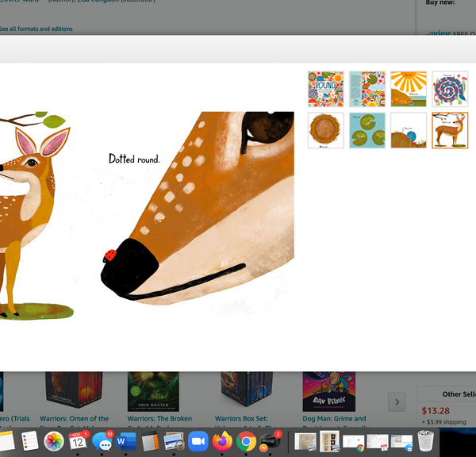Restore the minimized Chrome window
The height and width of the screenshot is (457, 476).
tap(353, 443)
